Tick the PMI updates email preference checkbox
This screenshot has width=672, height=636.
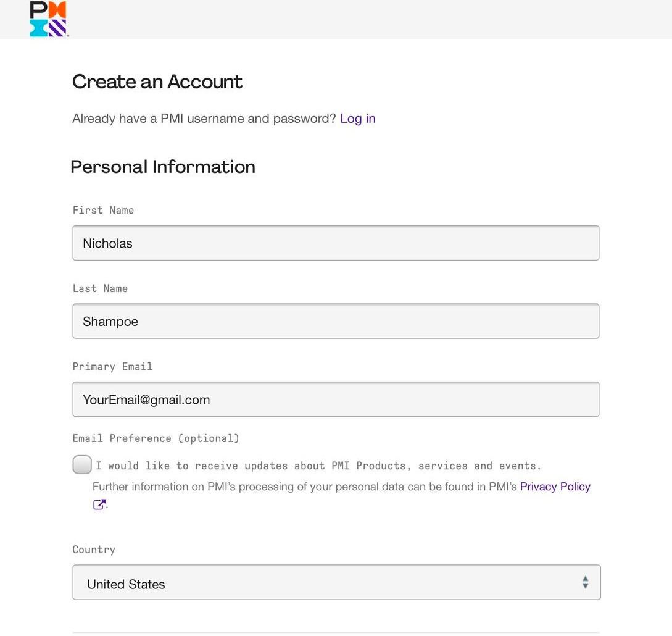[82, 465]
